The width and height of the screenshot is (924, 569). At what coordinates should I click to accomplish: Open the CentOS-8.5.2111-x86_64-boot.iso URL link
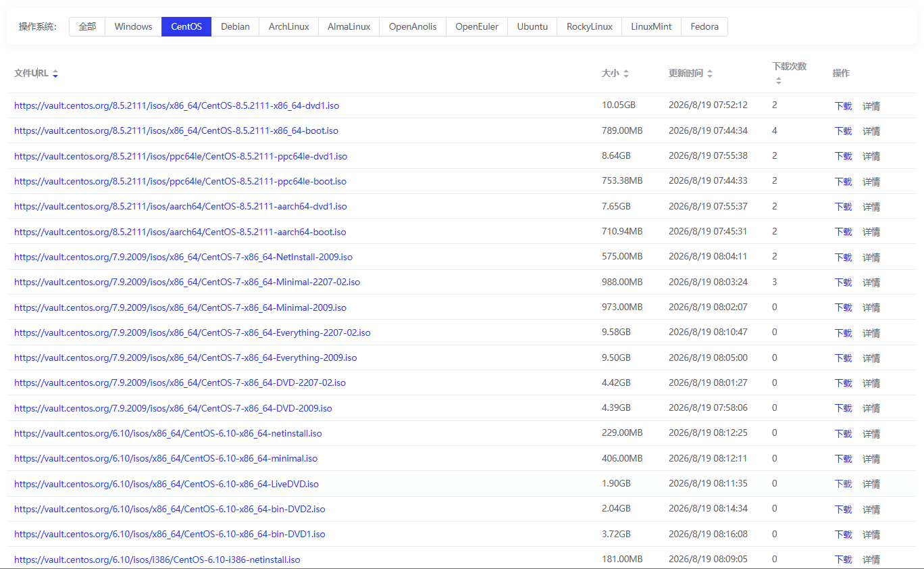[x=176, y=130]
